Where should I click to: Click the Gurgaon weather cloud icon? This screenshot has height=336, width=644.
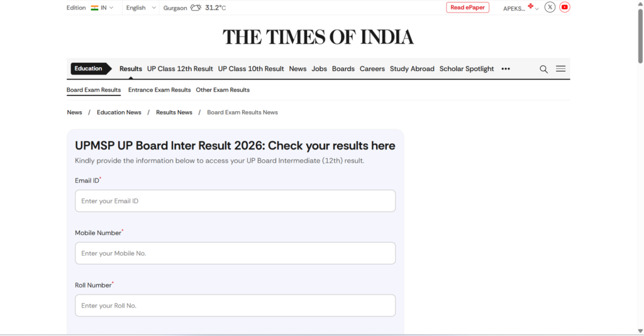tap(196, 8)
